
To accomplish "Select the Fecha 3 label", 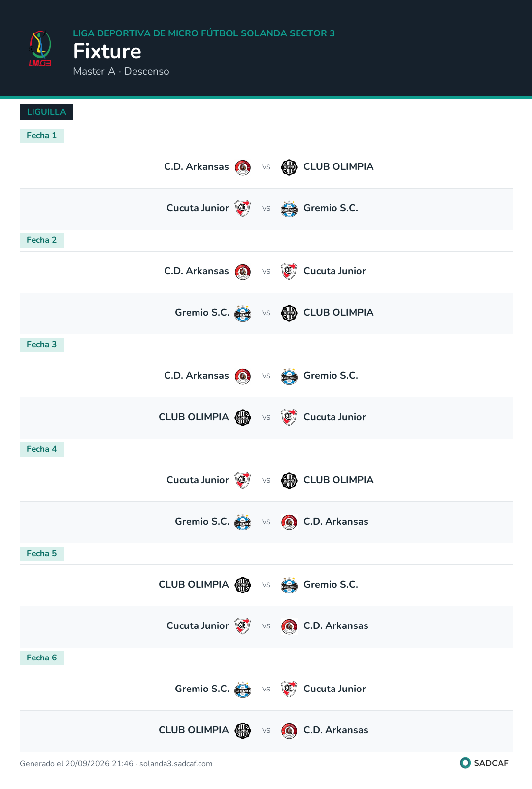I will (41, 345).
